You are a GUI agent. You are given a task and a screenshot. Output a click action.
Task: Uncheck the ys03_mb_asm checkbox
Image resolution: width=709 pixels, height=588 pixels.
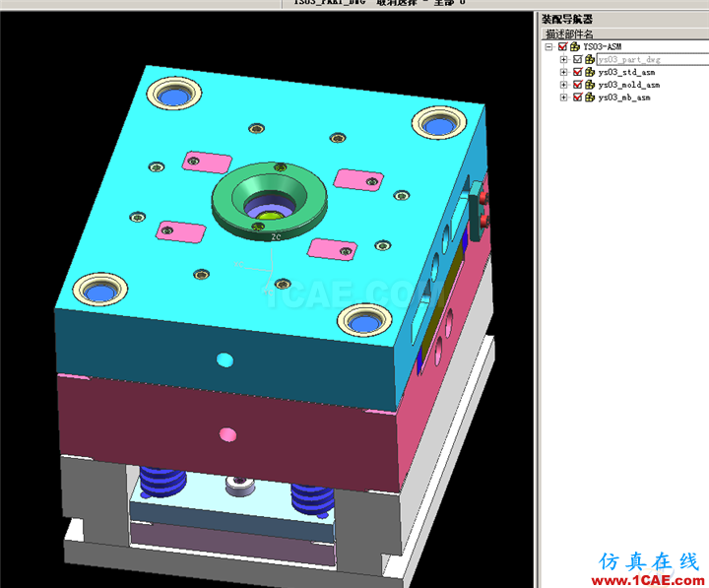pyautogui.click(x=577, y=98)
